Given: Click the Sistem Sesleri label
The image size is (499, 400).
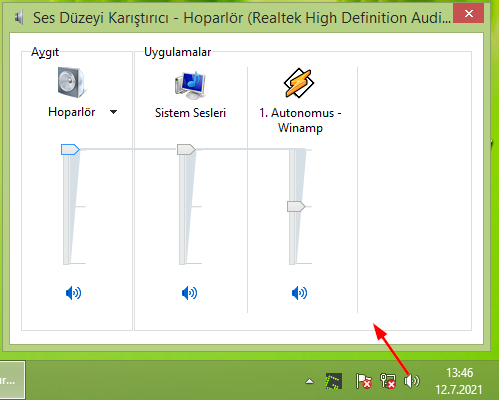Looking at the screenshot, I should click(190, 113).
